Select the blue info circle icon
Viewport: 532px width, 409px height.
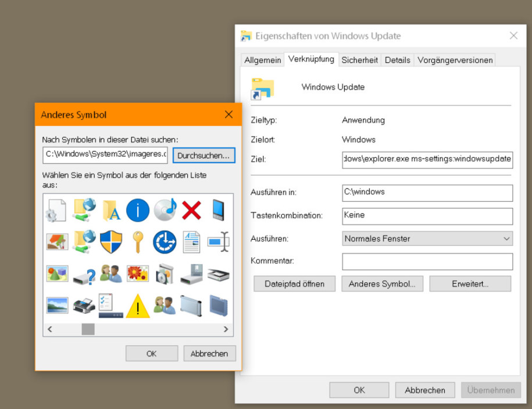click(138, 210)
